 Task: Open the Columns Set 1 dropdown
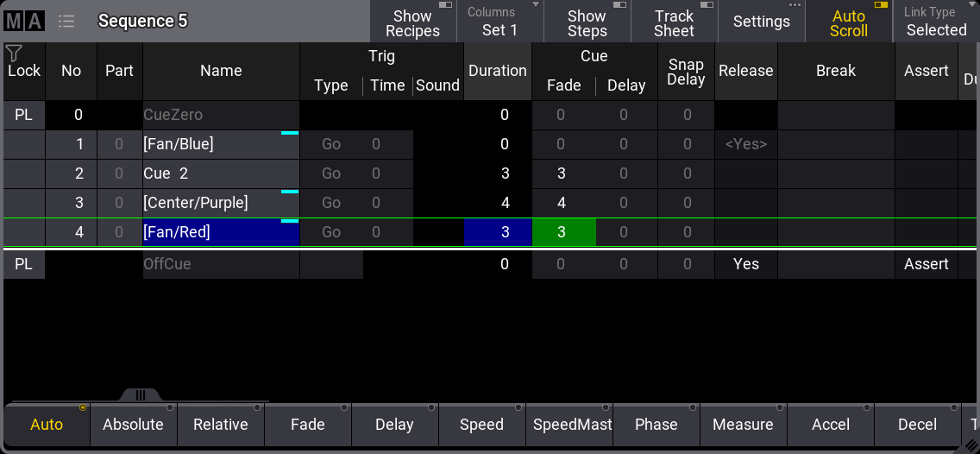[x=499, y=22]
